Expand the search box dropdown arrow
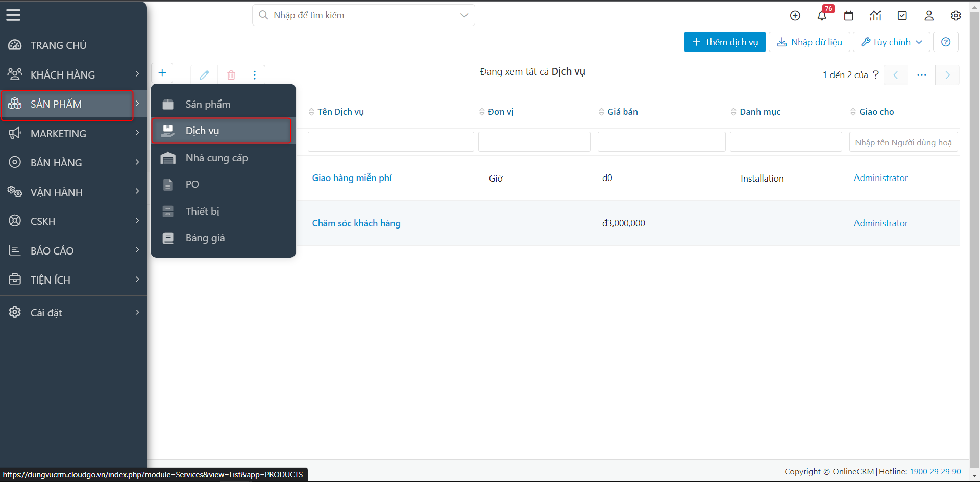The width and height of the screenshot is (980, 482). coord(464,15)
